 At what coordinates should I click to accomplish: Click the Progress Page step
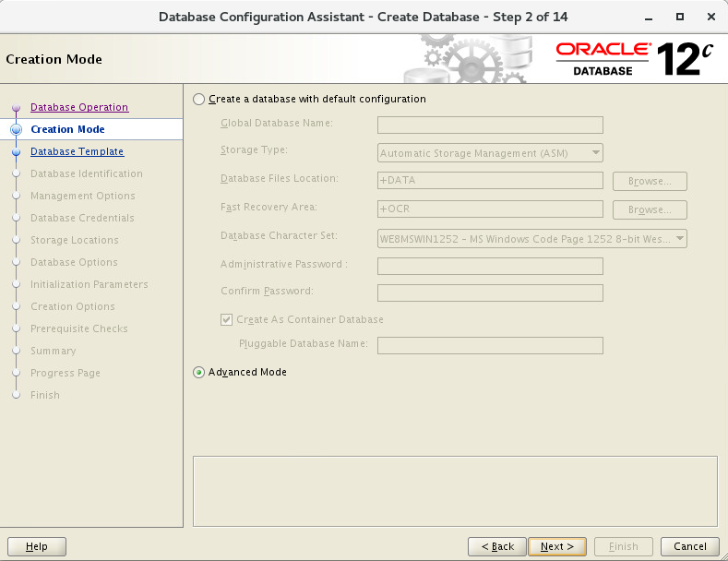[x=66, y=373]
